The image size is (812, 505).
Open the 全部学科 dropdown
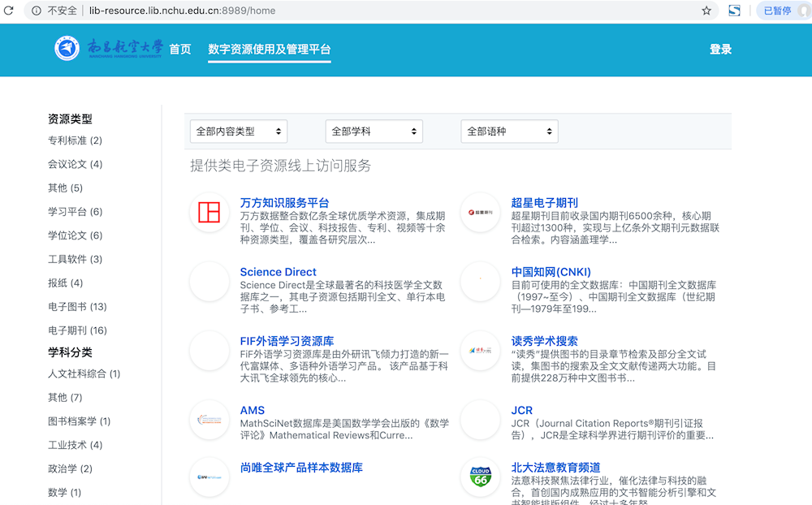[x=374, y=132]
